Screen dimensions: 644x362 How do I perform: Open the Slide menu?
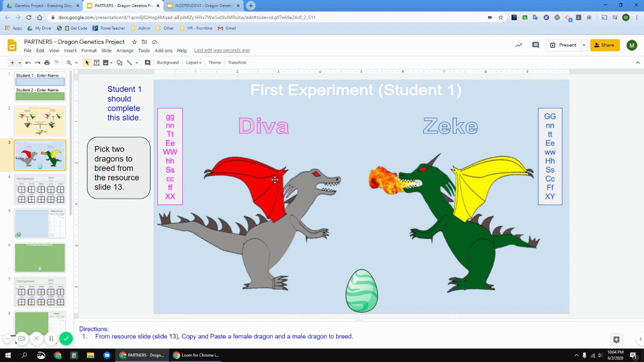(x=106, y=50)
